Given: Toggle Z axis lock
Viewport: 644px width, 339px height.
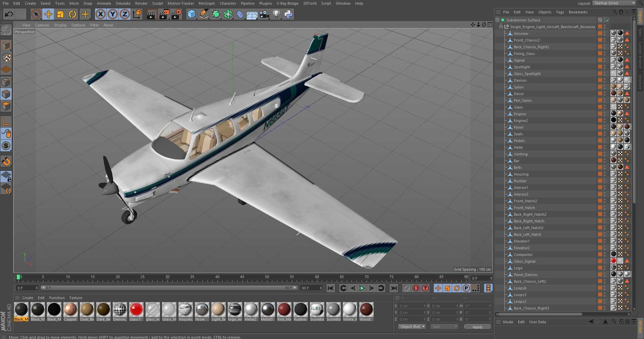Looking at the screenshot, I should coord(125,14).
